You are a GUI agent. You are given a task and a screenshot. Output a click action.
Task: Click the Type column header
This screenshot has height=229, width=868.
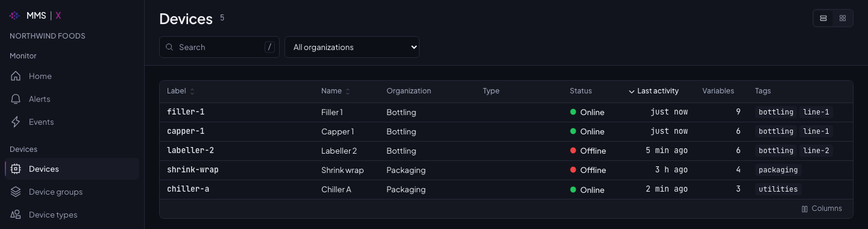pyautogui.click(x=491, y=91)
